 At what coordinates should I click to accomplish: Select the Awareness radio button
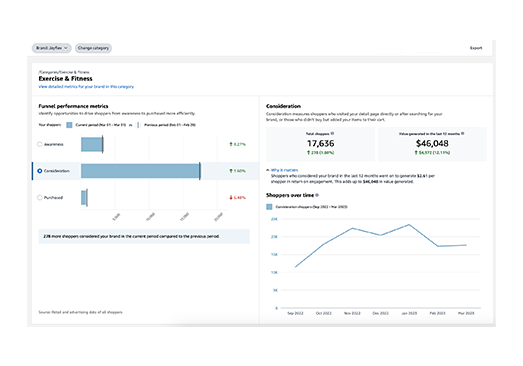40,144
